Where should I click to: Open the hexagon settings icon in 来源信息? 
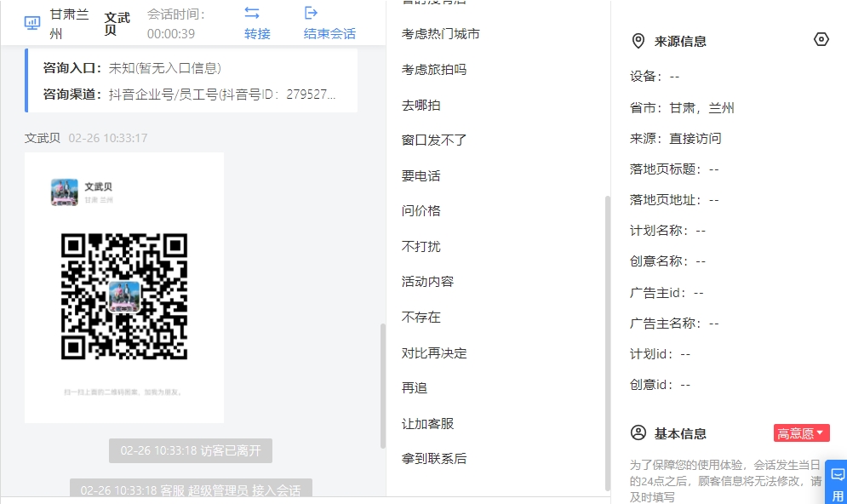pyautogui.click(x=821, y=39)
